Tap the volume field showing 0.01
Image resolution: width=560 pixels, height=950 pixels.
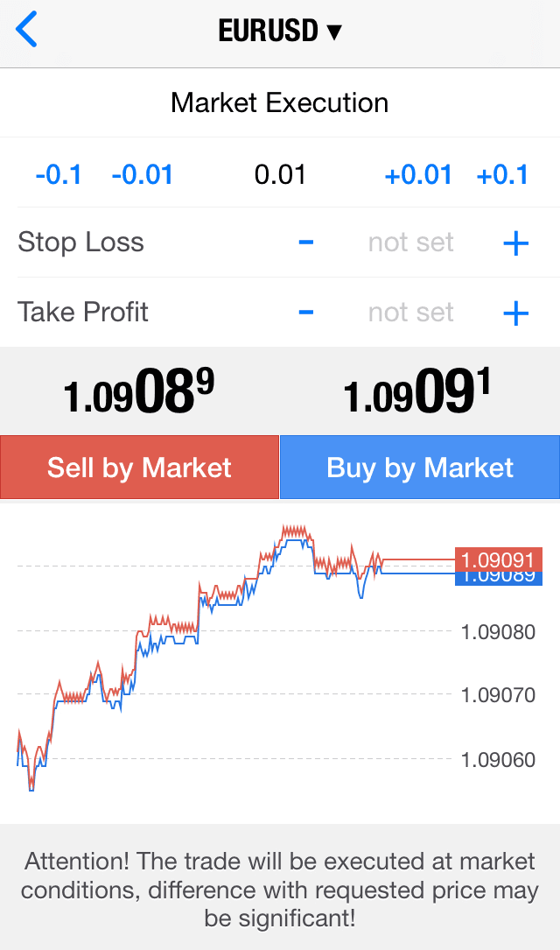[x=282, y=174]
